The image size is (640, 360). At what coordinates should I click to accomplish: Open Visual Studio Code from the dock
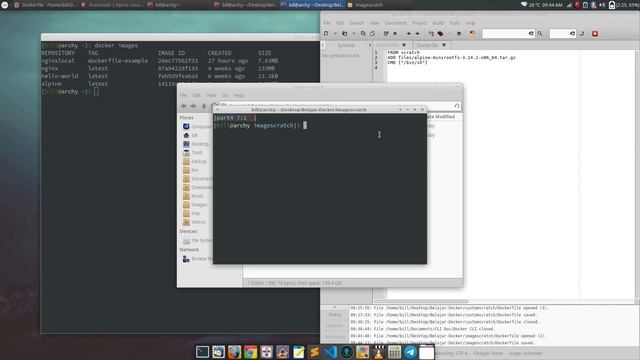point(331,352)
